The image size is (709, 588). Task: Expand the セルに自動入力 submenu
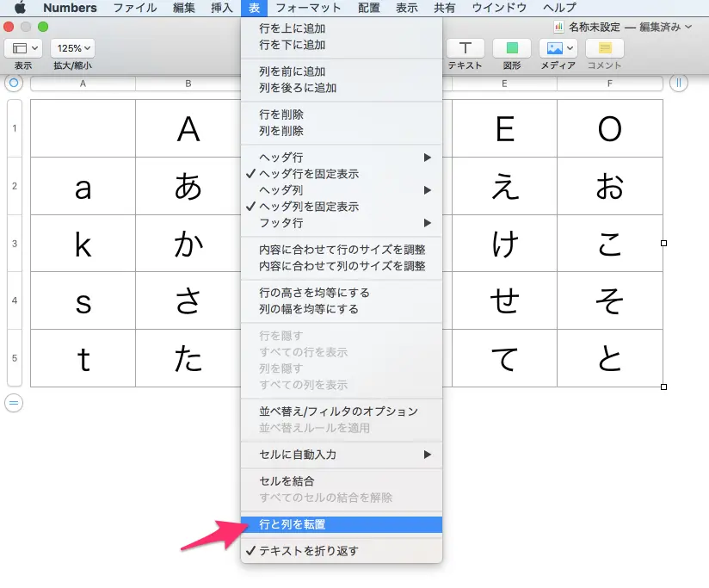[x=344, y=455]
